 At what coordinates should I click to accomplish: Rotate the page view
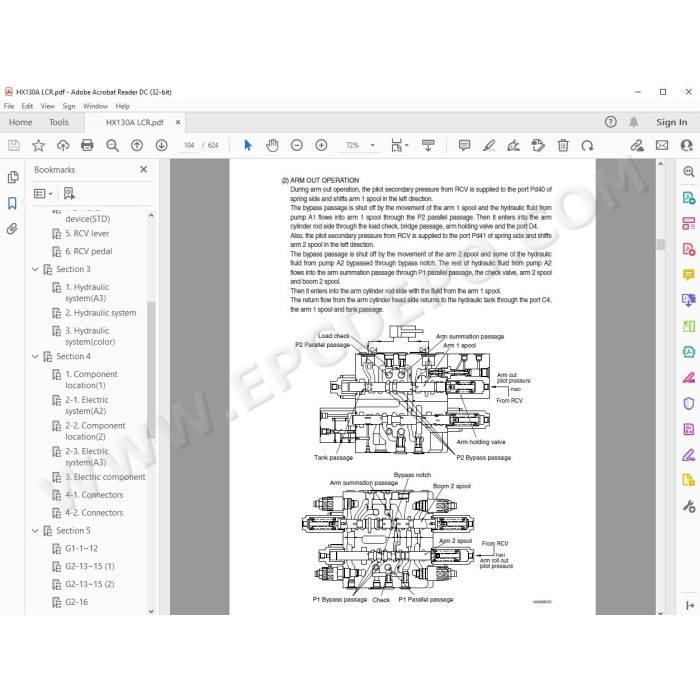coord(588,145)
